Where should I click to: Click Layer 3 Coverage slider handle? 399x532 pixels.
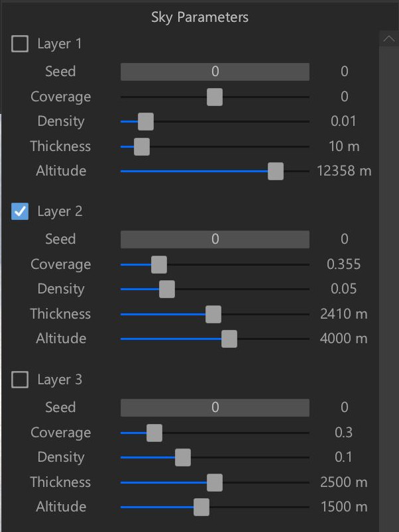(154, 433)
